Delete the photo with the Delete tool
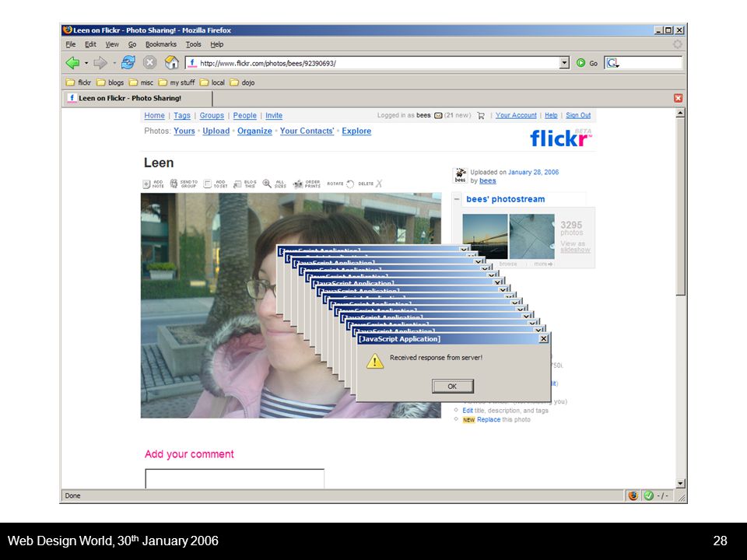The image size is (747, 560). pos(370,184)
